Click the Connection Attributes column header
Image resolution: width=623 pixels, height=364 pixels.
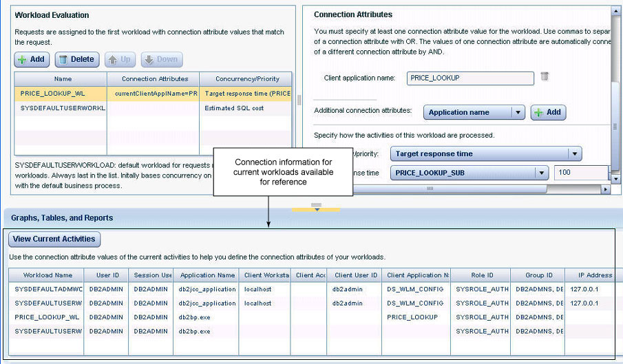(x=154, y=79)
